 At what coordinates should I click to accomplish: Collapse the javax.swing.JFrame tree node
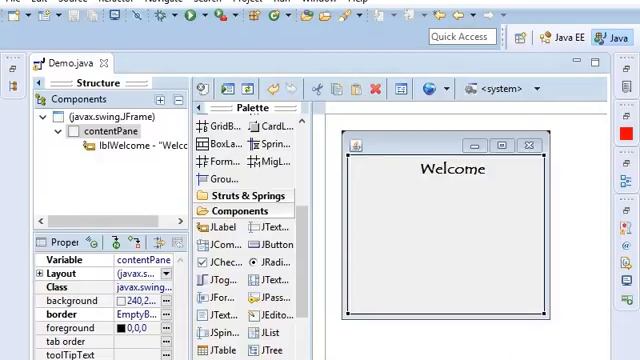[43, 117]
